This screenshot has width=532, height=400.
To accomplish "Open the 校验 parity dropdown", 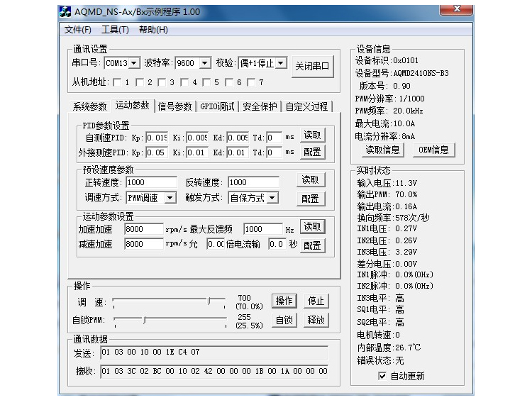I will coord(281,63).
